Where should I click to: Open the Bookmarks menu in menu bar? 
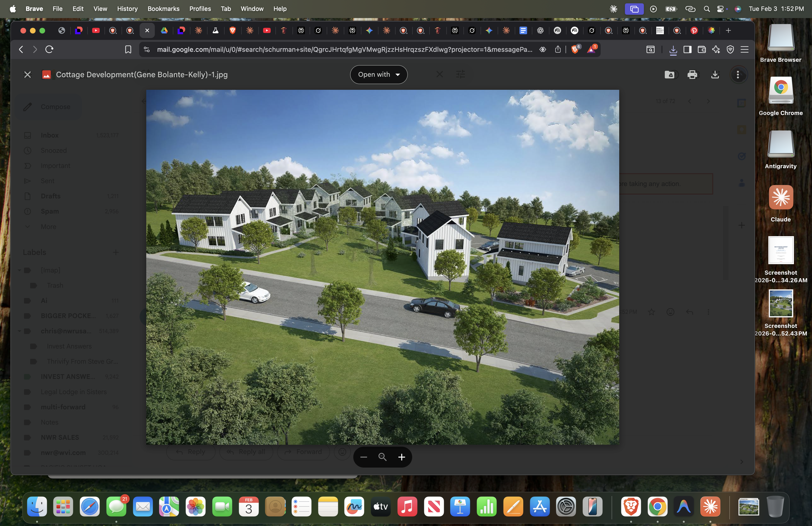pos(163,9)
